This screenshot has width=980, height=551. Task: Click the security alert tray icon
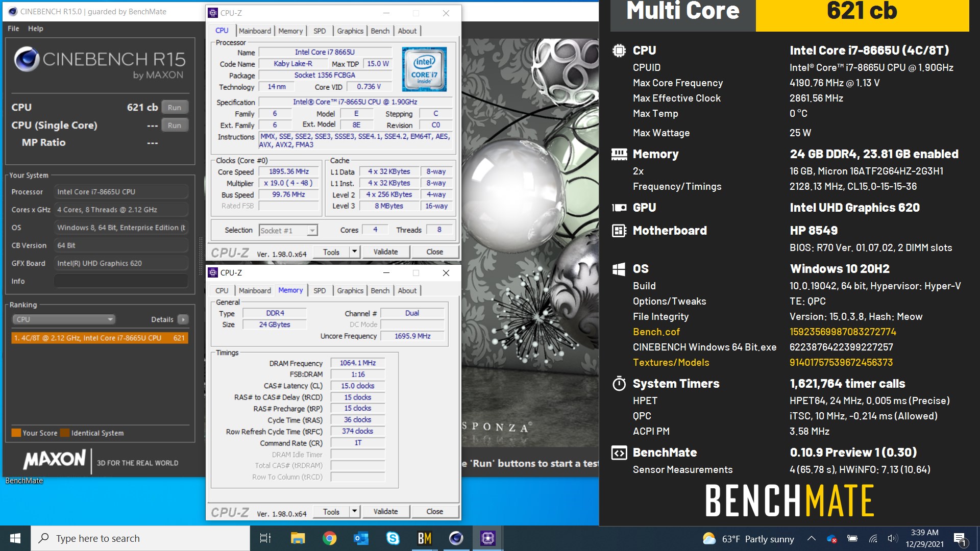point(831,539)
